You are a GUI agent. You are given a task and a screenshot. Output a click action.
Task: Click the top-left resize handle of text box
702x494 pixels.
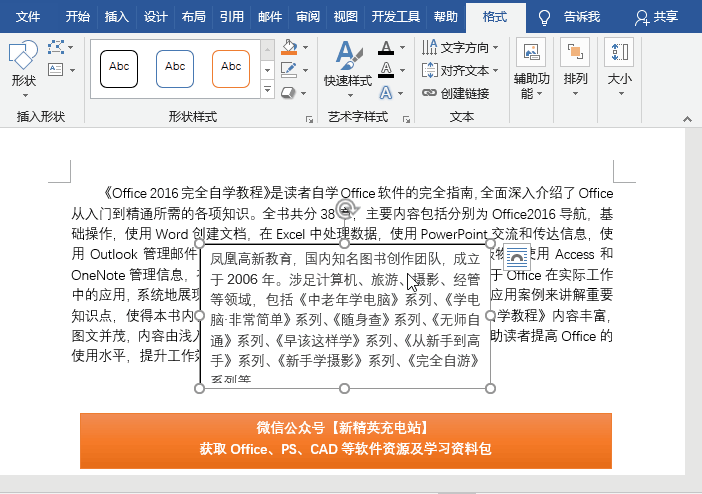pyautogui.click(x=200, y=244)
